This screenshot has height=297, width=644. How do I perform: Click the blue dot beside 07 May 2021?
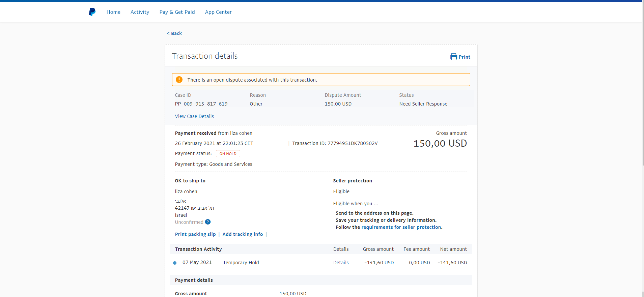pos(175,263)
